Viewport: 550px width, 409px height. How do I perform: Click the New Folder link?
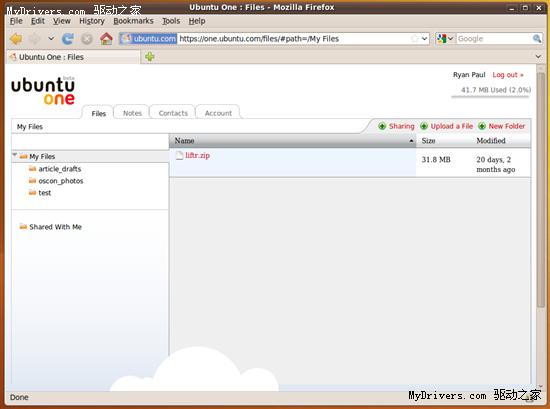tap(507, 126)
